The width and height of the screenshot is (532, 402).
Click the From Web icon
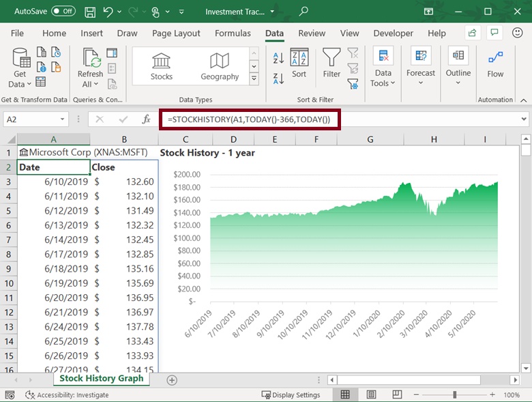click(x=42, y=67)
